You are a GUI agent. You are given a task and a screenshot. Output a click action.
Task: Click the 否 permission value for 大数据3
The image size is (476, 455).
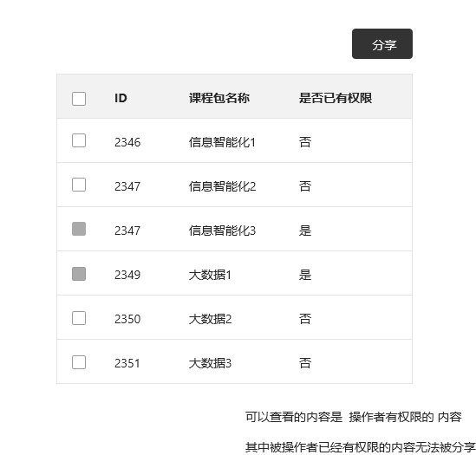pos(305,363)
